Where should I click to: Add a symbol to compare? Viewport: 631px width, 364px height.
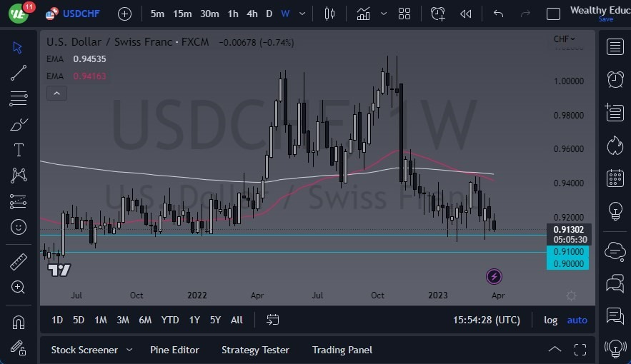125,14
